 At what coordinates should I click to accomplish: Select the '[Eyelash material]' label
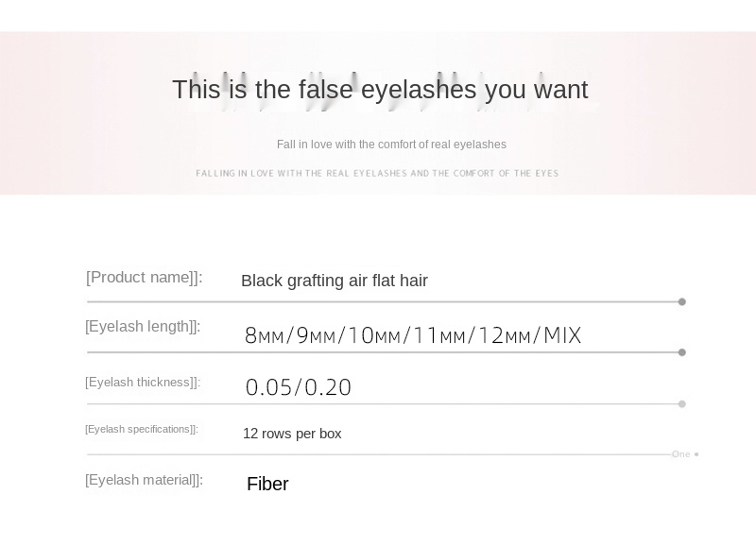click(145, 481)
